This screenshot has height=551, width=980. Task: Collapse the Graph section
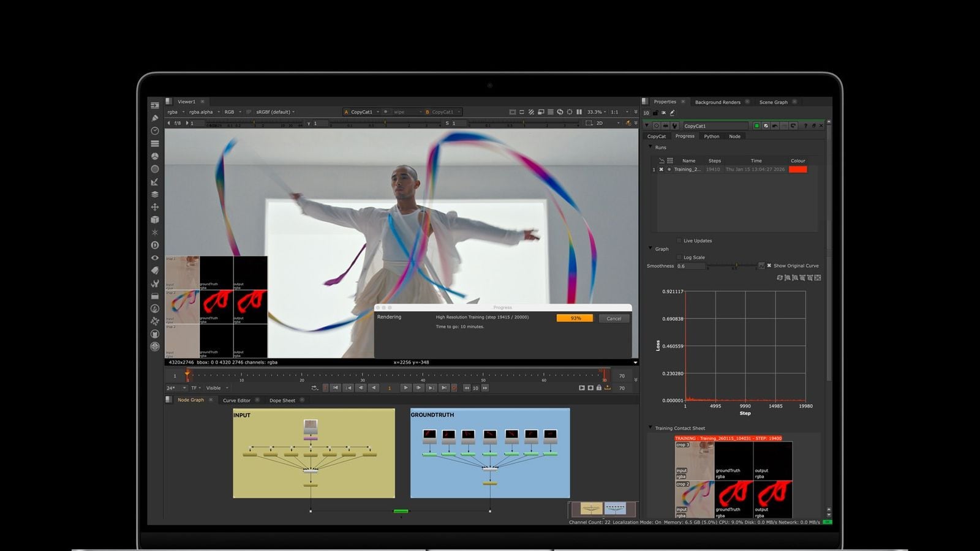[650, 248]
